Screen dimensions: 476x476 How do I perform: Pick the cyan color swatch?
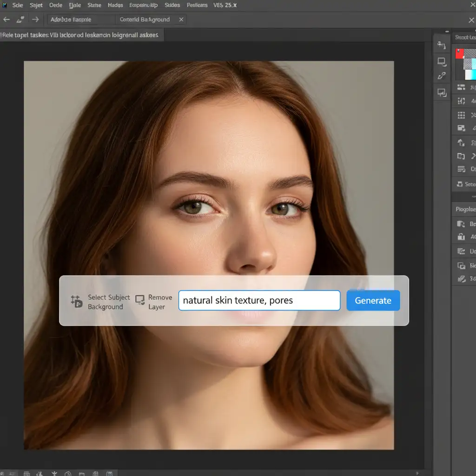(473, 74)
